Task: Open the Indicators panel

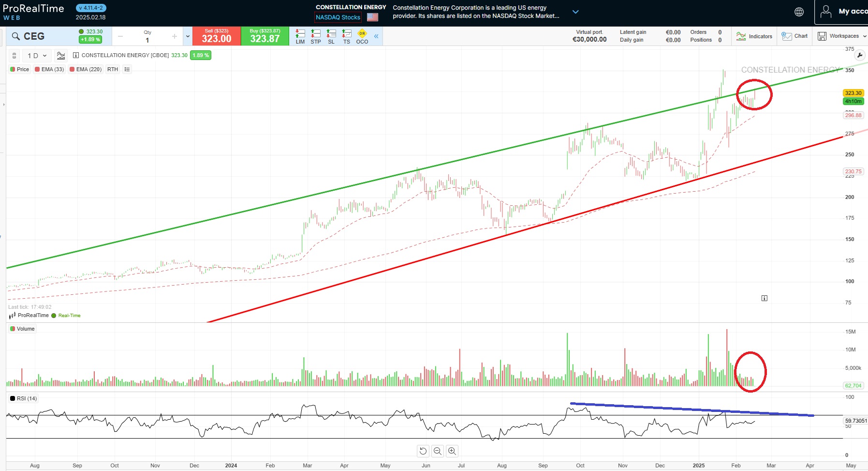Action: click(754, 36)
